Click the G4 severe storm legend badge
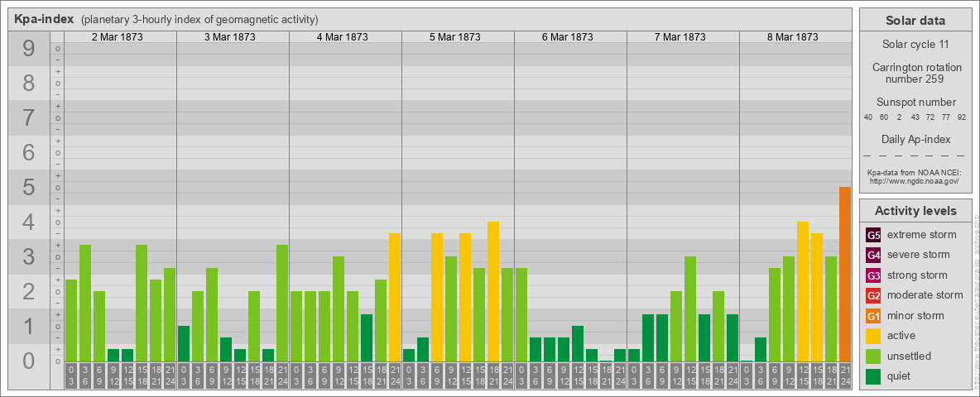This screenshot has height=397, width=980. [x=873, y=256]
